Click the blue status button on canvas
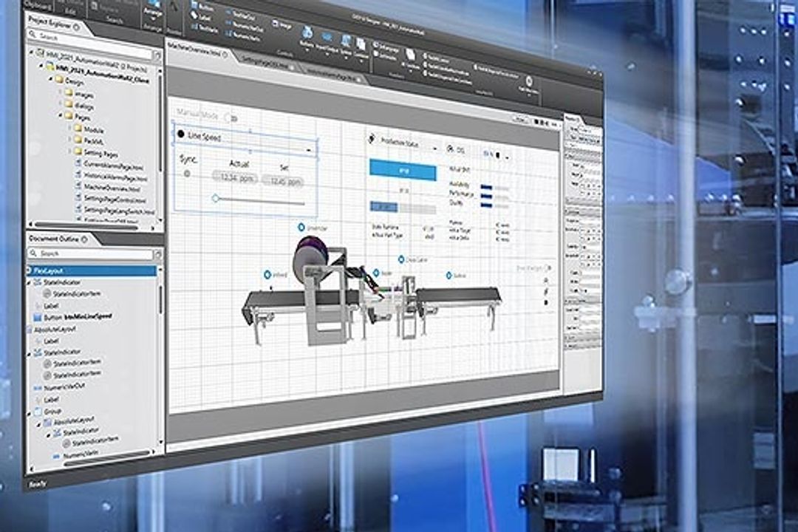The image size is (798, 532). pyautogui.click(x=403, y=170)
